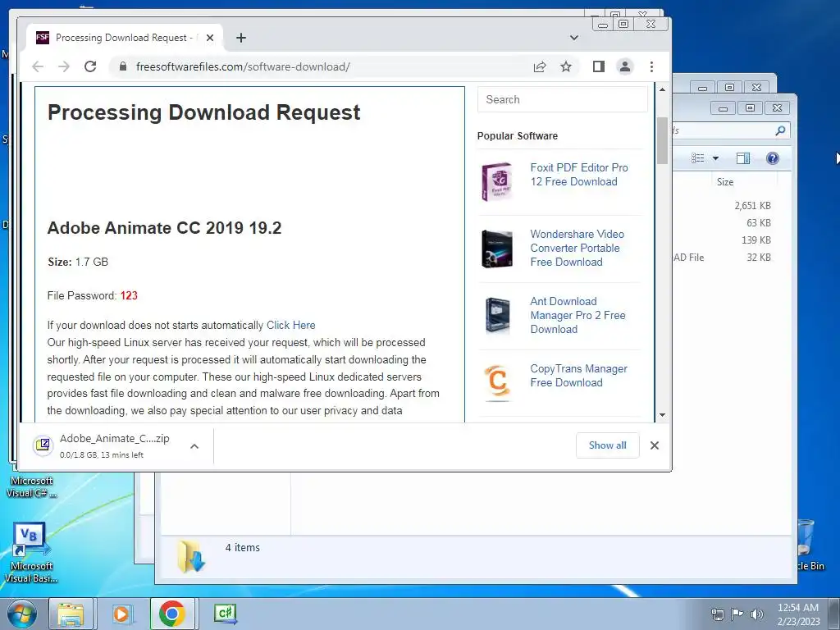Expand the download item options chevron
The width and height of the screenshot is (840, 630).
click(x=194, y=445)
